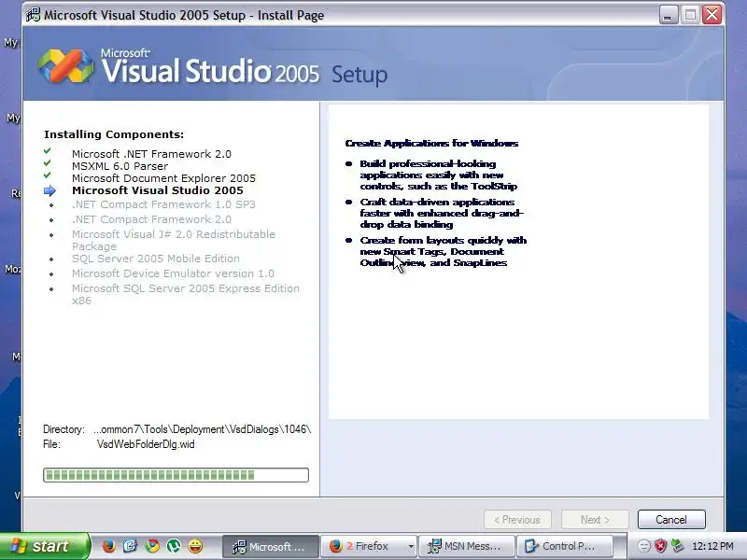Click the bullet text about ToolStrip controls
Screen dimensions: 747x560
(439, 175)
